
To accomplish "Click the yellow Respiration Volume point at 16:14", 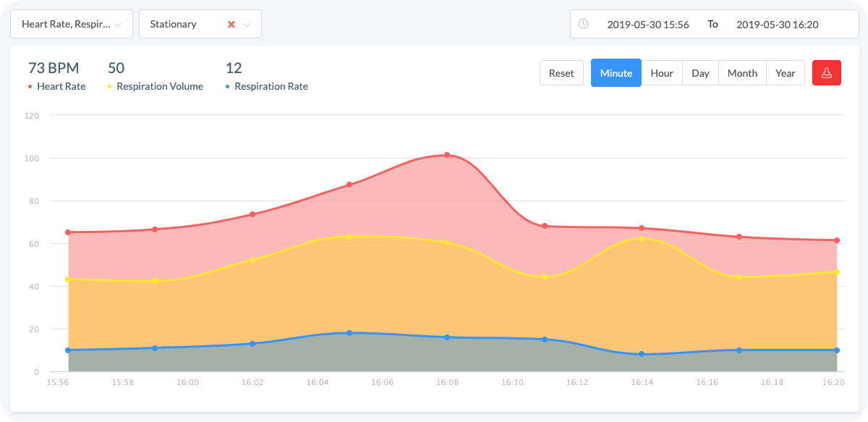I will pyautogui.click(x=642, y=238).
